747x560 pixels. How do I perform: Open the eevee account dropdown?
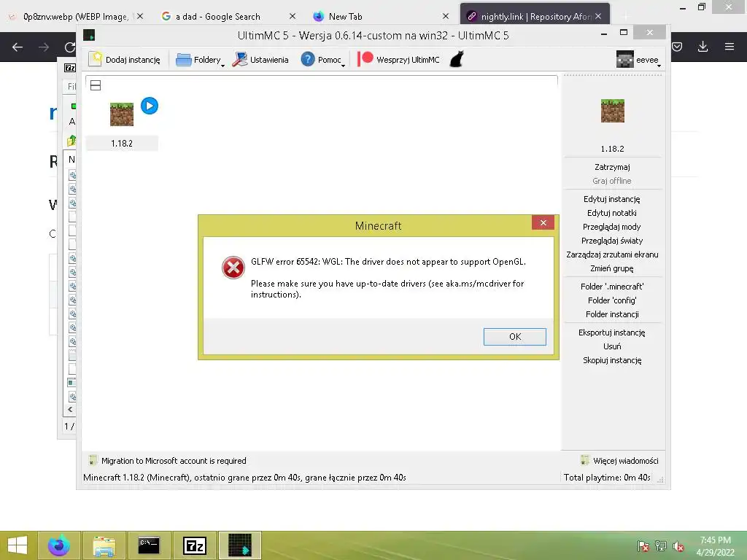point(638,60)
